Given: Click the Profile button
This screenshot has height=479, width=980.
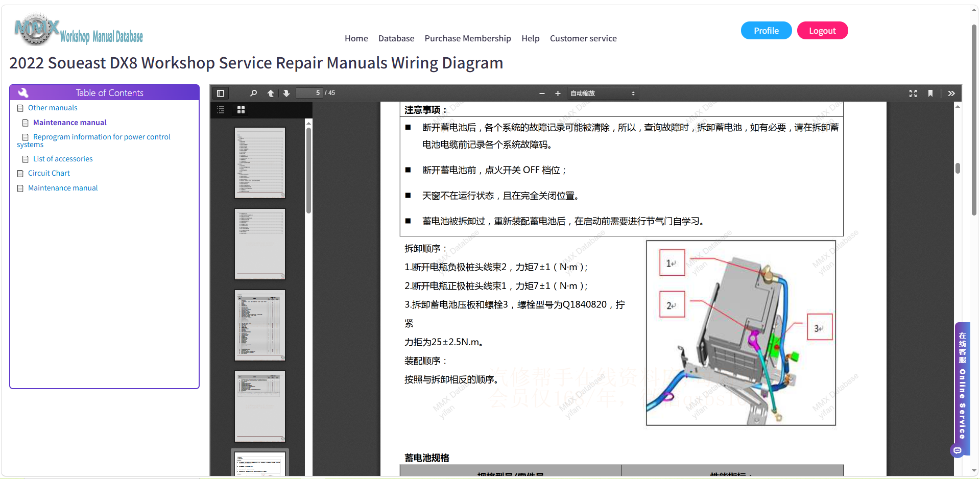Looking at the screenshot, I should pos(767,31).
